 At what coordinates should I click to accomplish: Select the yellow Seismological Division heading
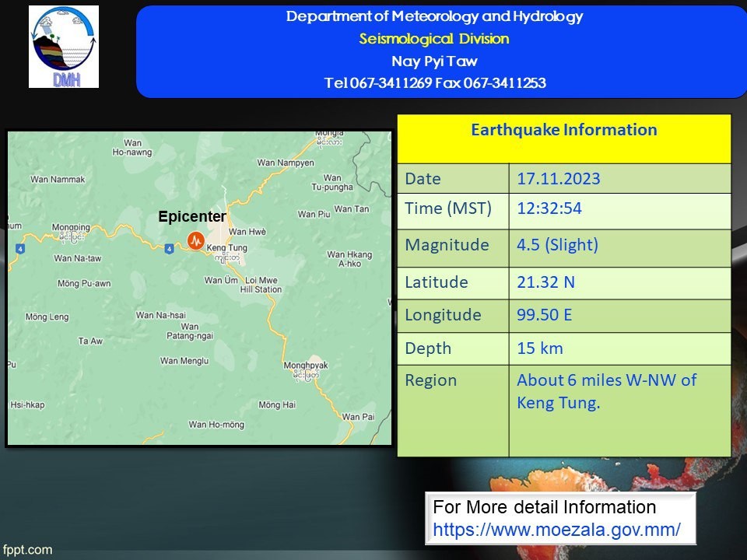(x=434, y=39)
